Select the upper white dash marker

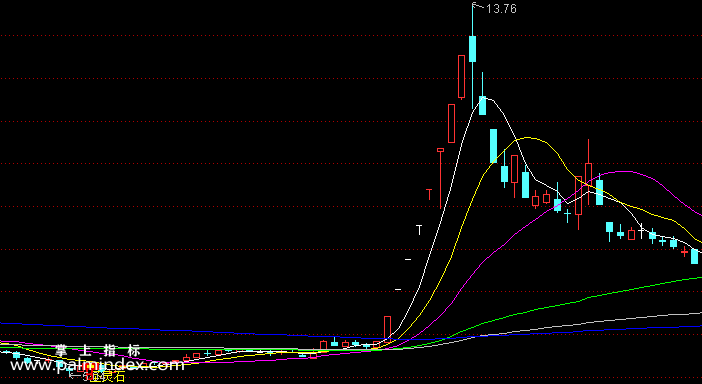408,260
